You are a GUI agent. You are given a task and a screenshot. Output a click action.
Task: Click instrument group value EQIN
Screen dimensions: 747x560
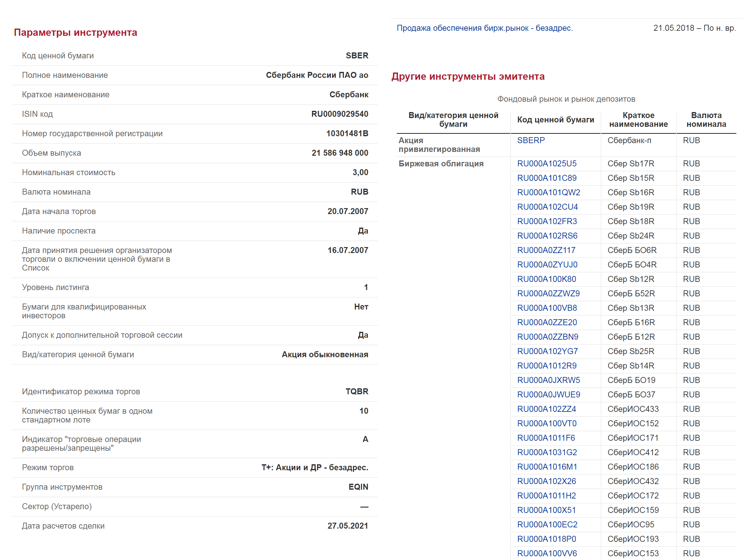click(x=358, y=487)
